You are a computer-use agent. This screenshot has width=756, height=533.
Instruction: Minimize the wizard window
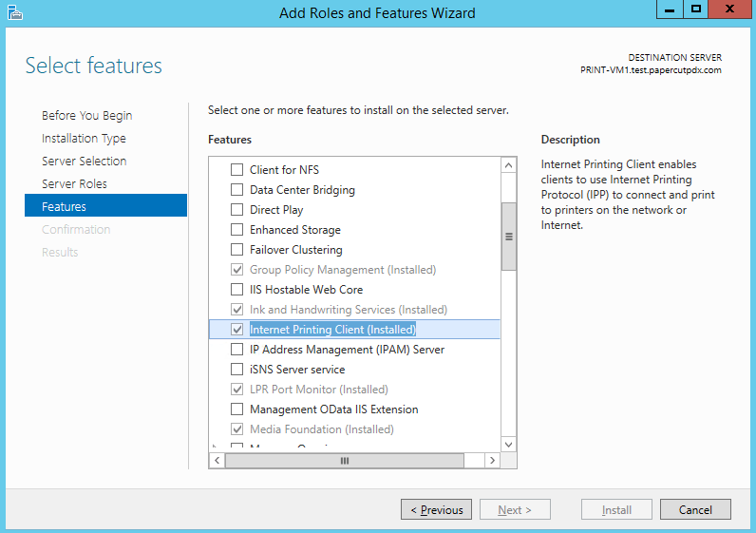coord(670,10)
